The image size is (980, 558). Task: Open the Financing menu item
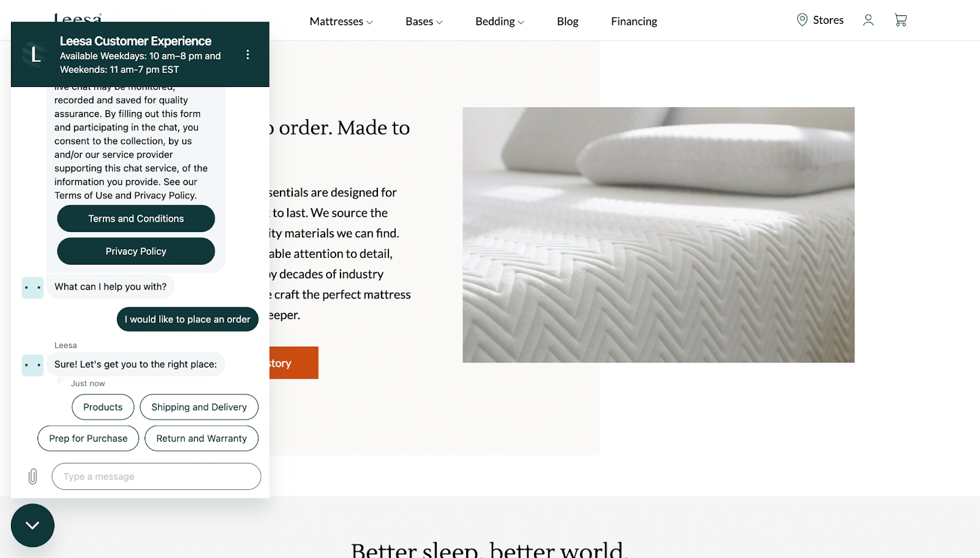coord(634,21)
